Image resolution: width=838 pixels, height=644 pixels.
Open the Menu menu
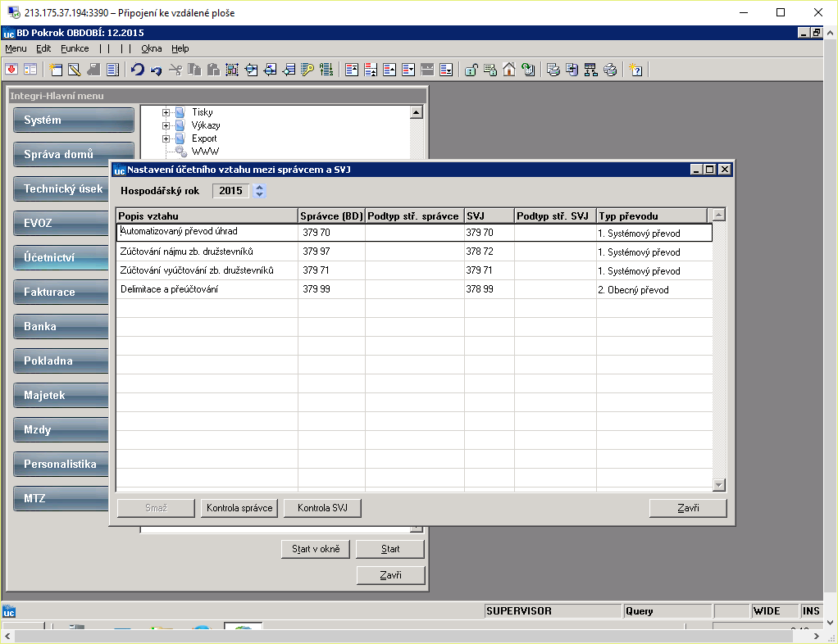coord(16,48)
